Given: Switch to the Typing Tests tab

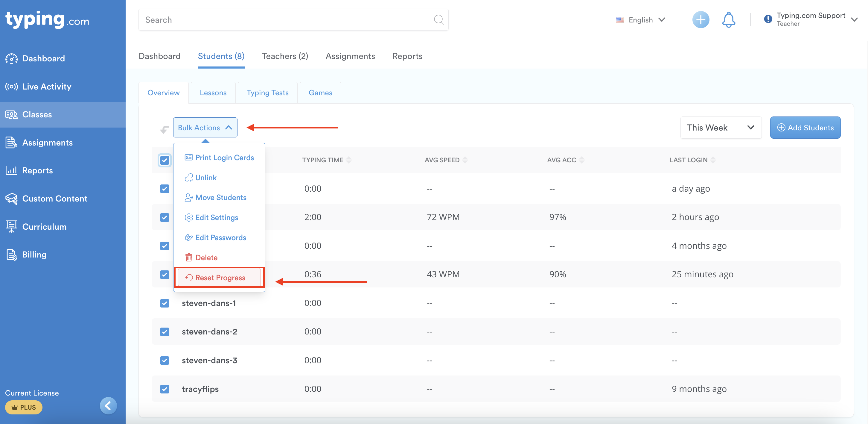Looking at the screenshot, I should coord(267,93).
